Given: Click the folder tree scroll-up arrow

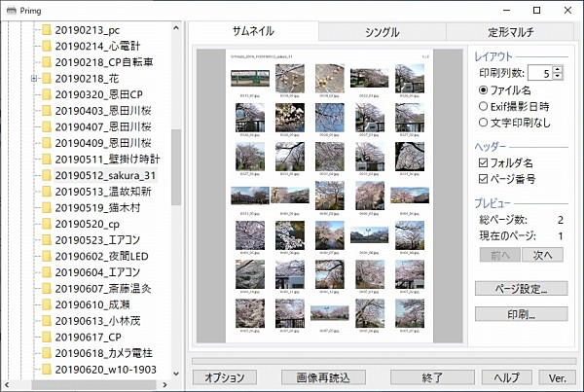Looking at the screenshot, I should [176, 28].
